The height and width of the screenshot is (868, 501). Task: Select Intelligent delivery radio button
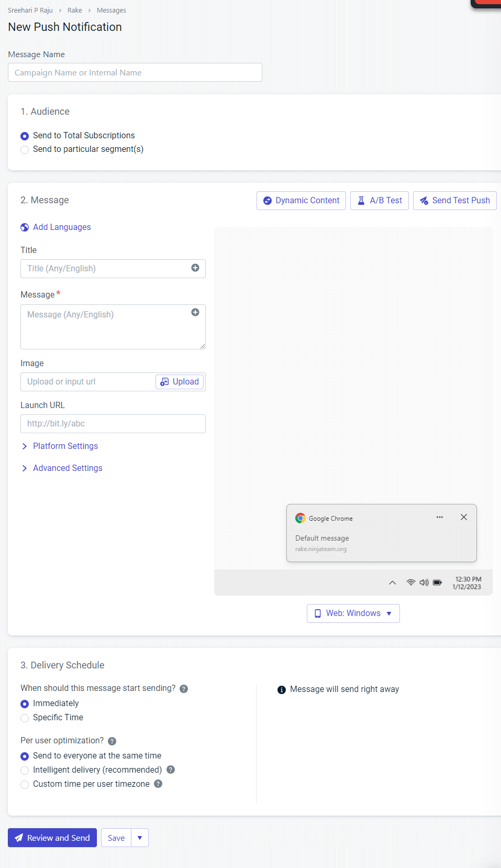point(25,770)
